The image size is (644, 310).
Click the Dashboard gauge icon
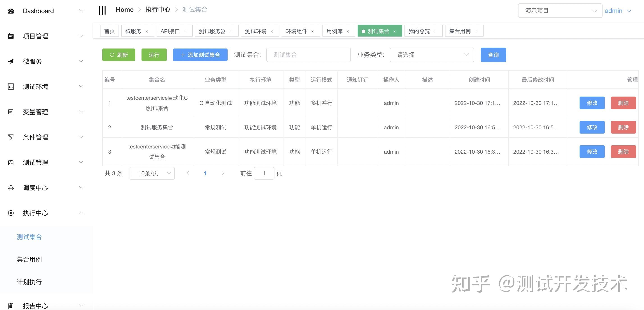(11, 11)
